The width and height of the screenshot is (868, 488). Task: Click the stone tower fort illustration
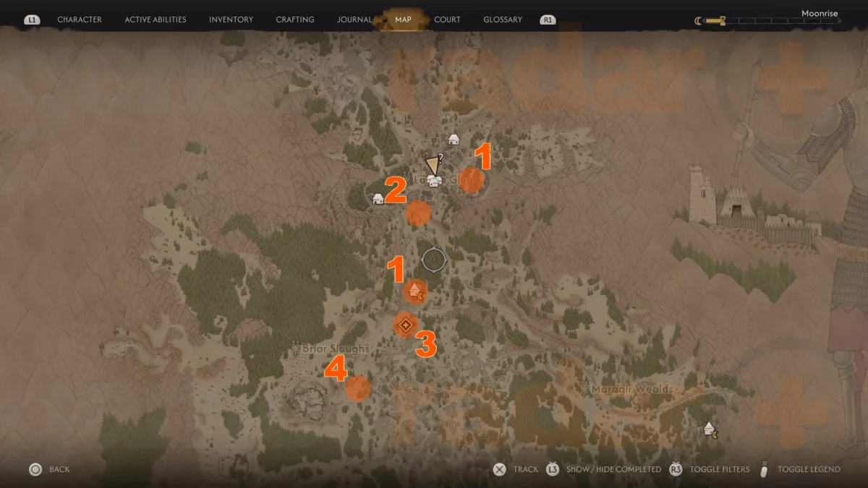pyautogui.click(x=702, y=194)
